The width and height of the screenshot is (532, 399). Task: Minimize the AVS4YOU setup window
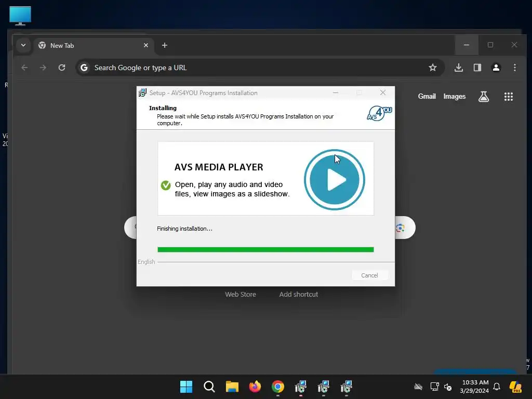(336, 92)
